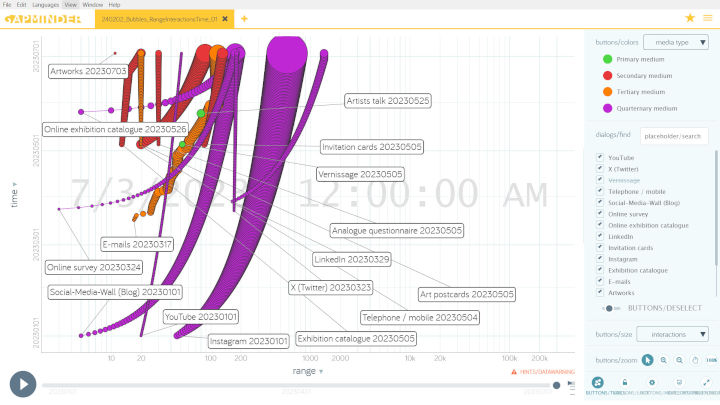Screen dimensions: 720x405
Task: Open the File menu
Action: [x=7, y=5]
